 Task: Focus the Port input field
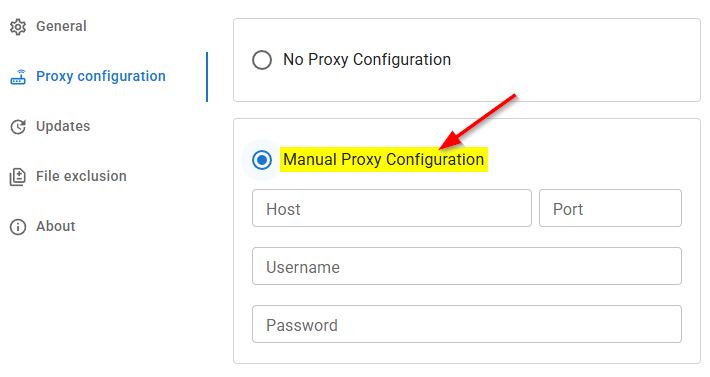pos(610,208)
